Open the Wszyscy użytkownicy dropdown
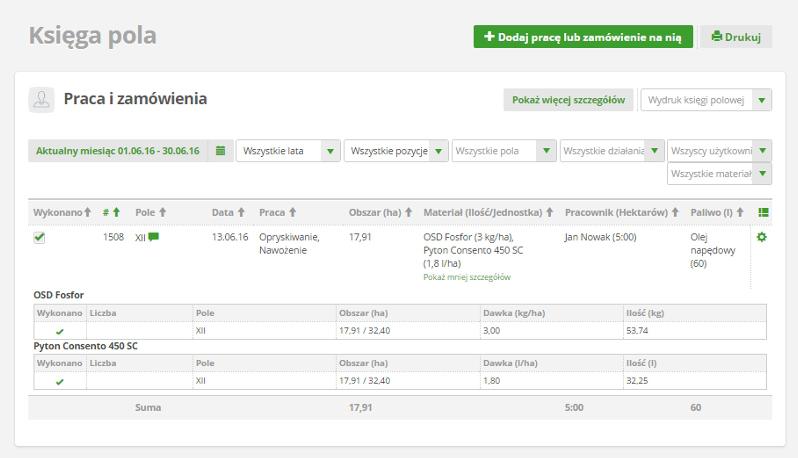Screen dimensions: 798x458 click(x=720, y=151)
